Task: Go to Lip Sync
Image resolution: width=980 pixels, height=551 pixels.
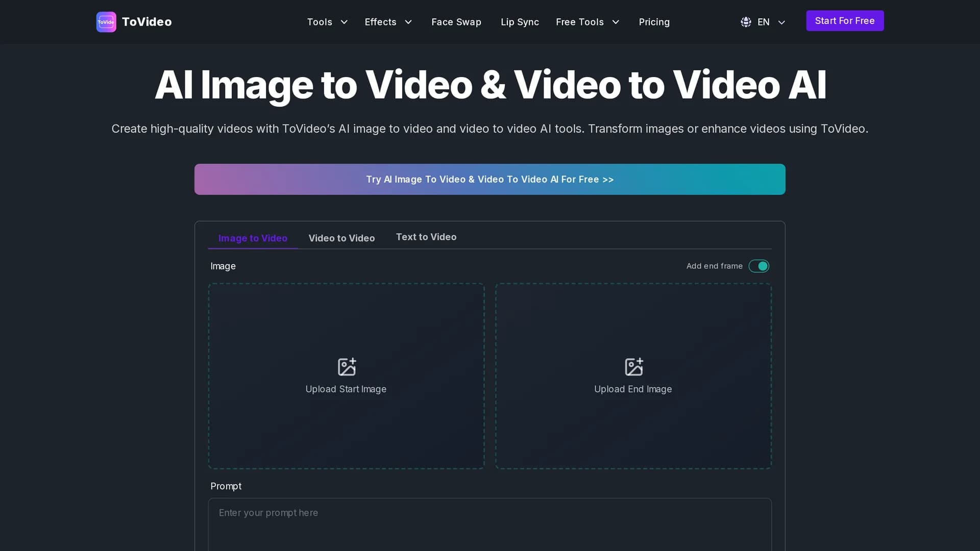Action: point(520,22)
